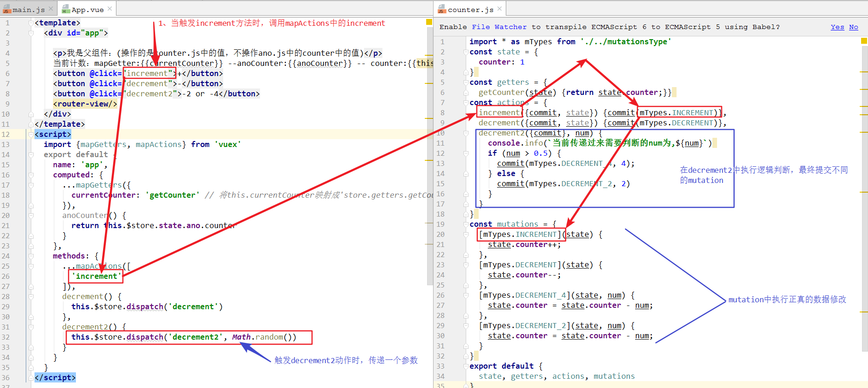
Task: Click the state.counter-- statement
Action: click(525, 275)
